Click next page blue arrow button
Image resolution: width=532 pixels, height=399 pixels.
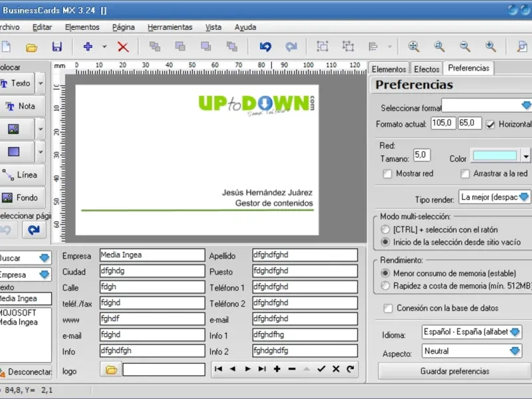tap(34, 230)
